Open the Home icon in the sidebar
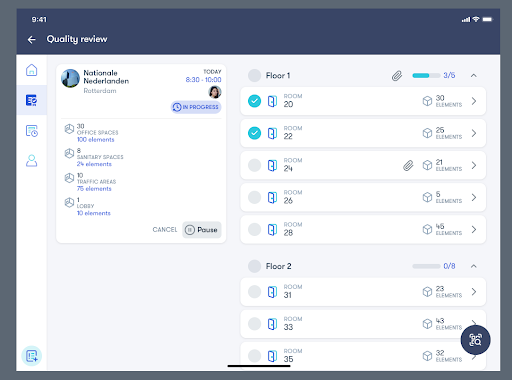 click(32, 70)
